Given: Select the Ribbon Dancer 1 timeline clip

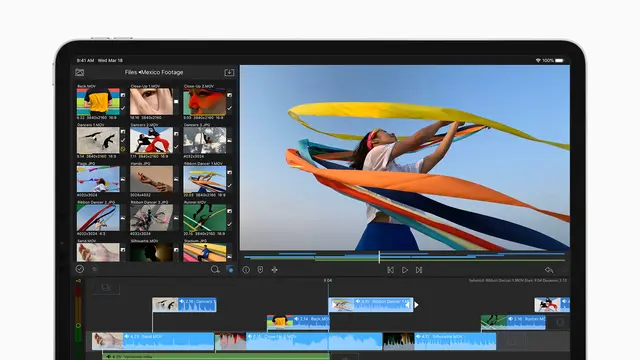Looking at the screenshot, I should coord(371,304).
